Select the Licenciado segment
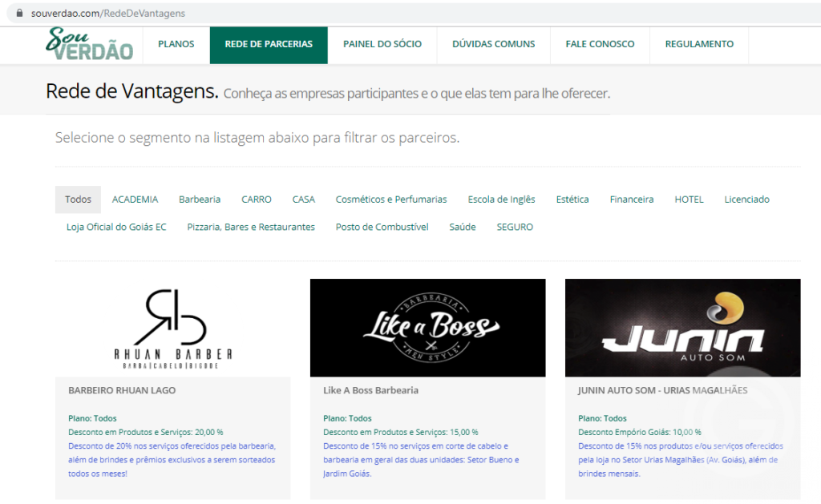This screenshot has width=821, height=504. tap(746, 200)
